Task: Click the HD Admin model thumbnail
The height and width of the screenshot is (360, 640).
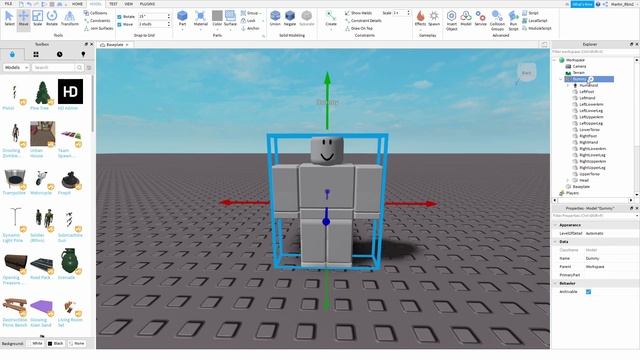Action: (x=70, y=91)
